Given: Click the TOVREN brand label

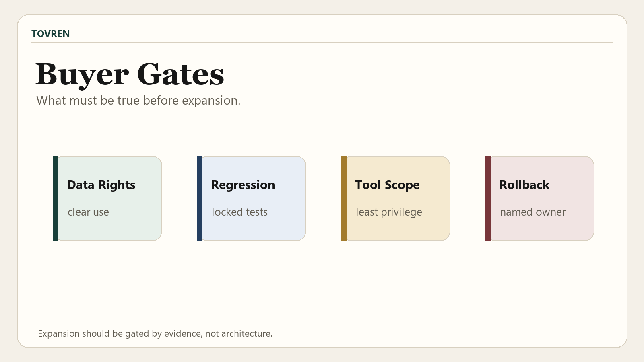Looking at the screenshot, I should click(51, 34).
